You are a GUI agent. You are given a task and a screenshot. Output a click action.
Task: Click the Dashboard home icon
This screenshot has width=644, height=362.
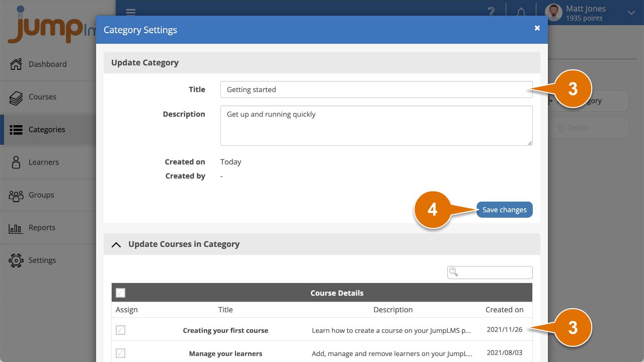coord(16,64)
